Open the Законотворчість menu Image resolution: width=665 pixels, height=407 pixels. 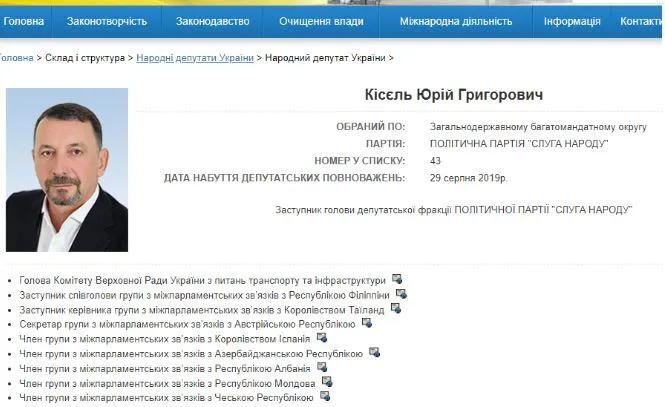pyautogui.click(x=107, y=21)
